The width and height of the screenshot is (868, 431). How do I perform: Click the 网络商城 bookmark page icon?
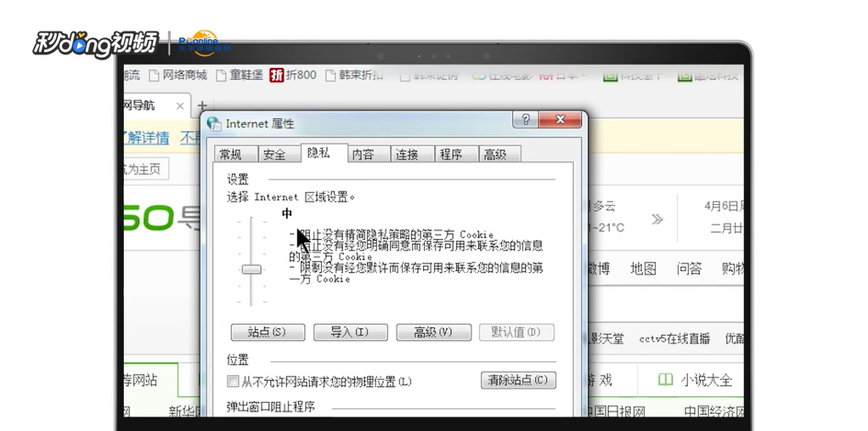coord(154,75)
